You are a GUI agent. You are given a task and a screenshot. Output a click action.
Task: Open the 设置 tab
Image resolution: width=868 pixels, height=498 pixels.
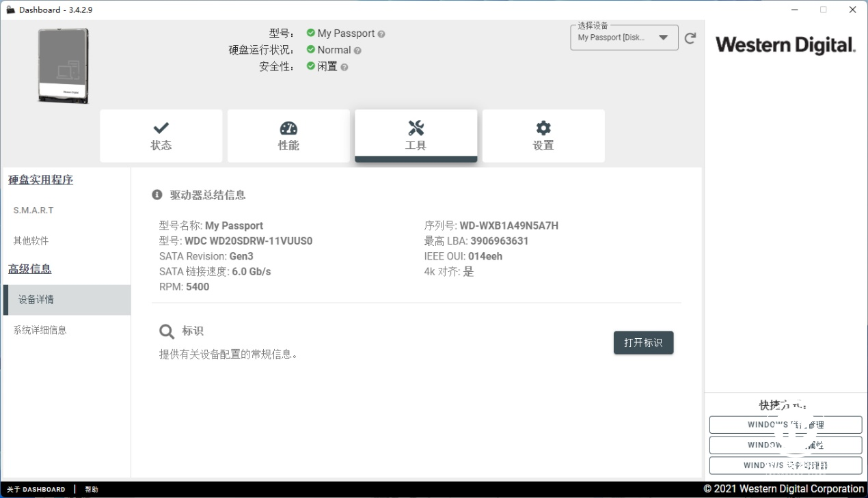pyautogui.click(x=543, y=136)
